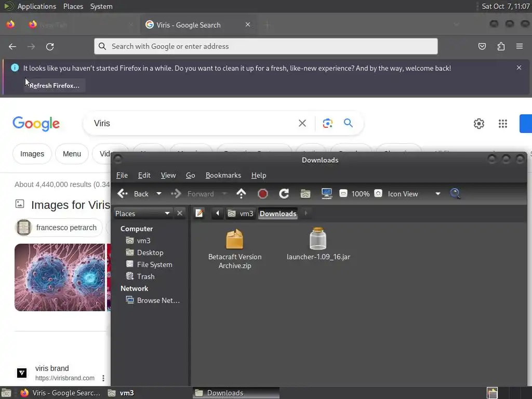Open the Applications menu in top panel
The height and width of the screenshot is (399, 532).
(x=37, y=6)
